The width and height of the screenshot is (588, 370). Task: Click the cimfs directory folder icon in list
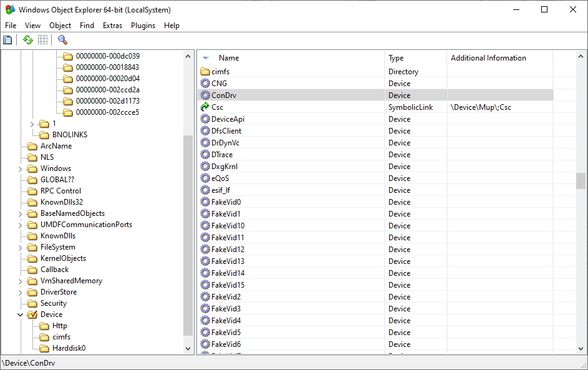point(205,72)
